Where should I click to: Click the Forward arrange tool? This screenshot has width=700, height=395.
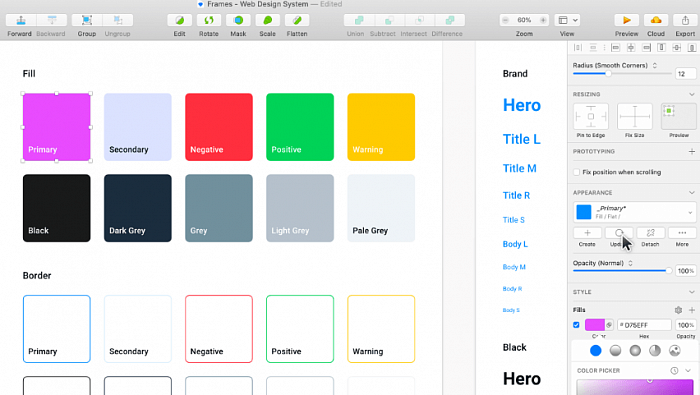coord(21,20)
